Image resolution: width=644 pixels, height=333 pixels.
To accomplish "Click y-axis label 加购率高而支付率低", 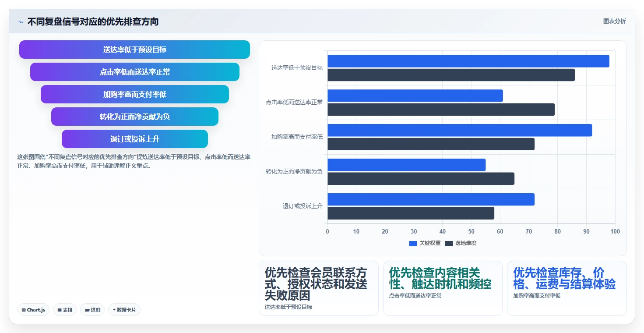I will (x=297, y=137).
